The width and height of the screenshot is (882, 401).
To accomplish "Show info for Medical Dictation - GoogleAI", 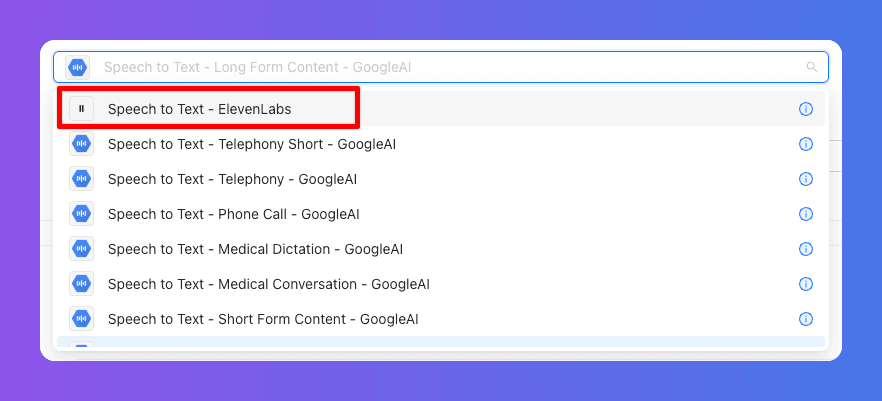I will click(806, 249).
